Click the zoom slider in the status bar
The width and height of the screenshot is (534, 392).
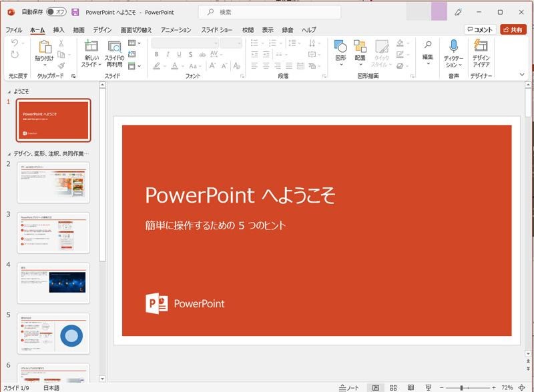pyautogui.click(x=461, y=387)
